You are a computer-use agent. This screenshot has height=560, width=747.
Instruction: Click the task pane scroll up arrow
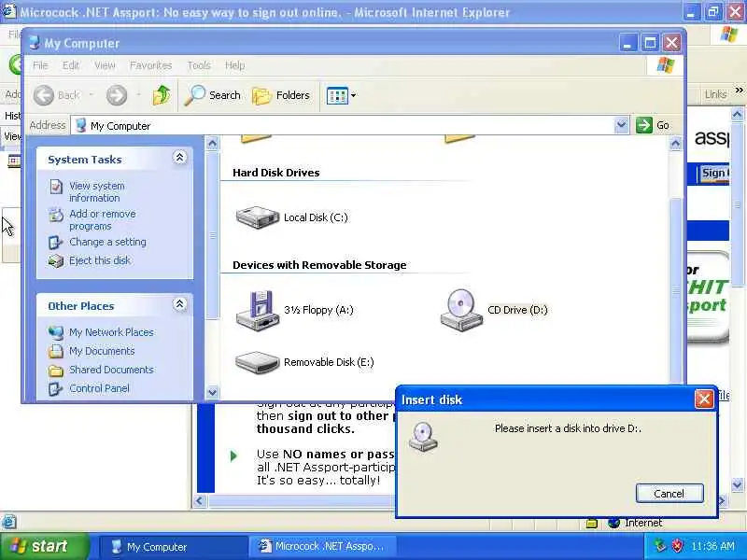click(x=213, y=143)
